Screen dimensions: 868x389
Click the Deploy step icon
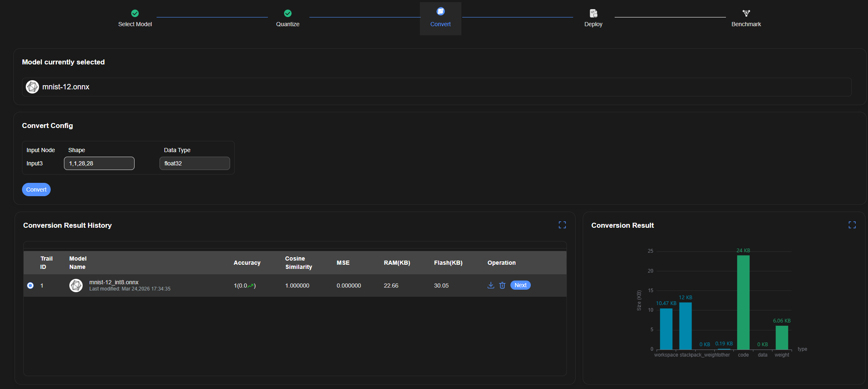pos(593,13)
